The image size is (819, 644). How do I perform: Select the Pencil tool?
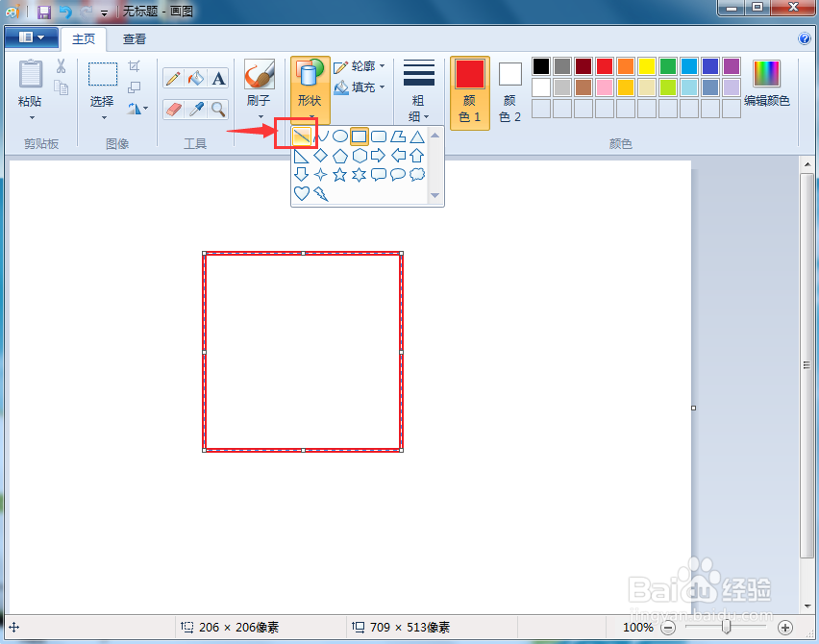click(173, 79)
